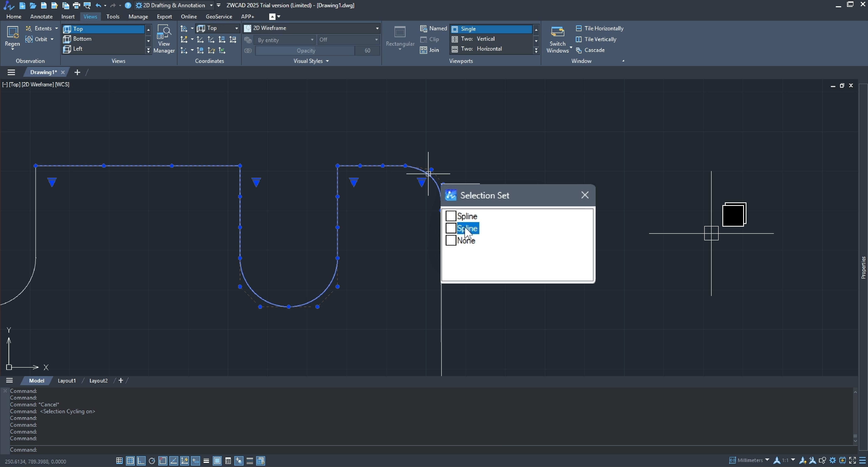Screen dimensions: 868x467
Task: Click the Regen button
Action: [12, 38]
